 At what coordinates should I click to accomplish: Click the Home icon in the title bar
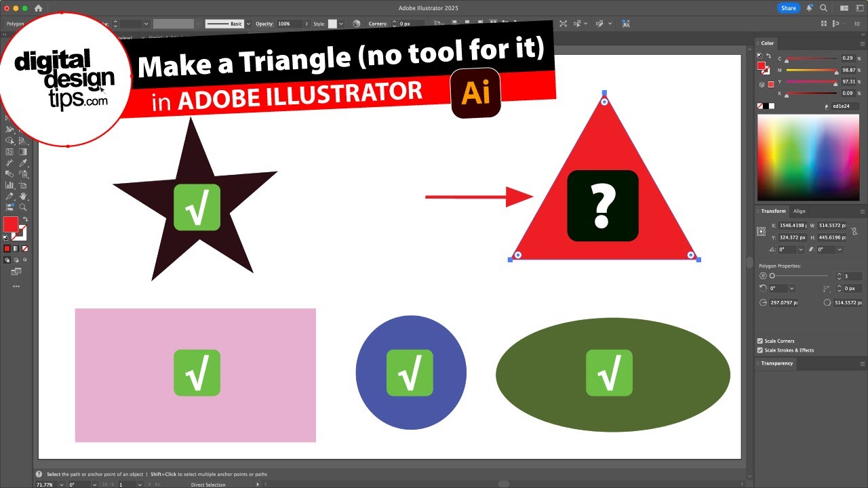coord(38,8)
